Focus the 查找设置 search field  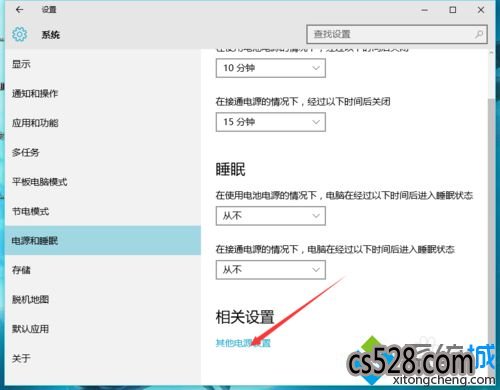coord(397,34)
